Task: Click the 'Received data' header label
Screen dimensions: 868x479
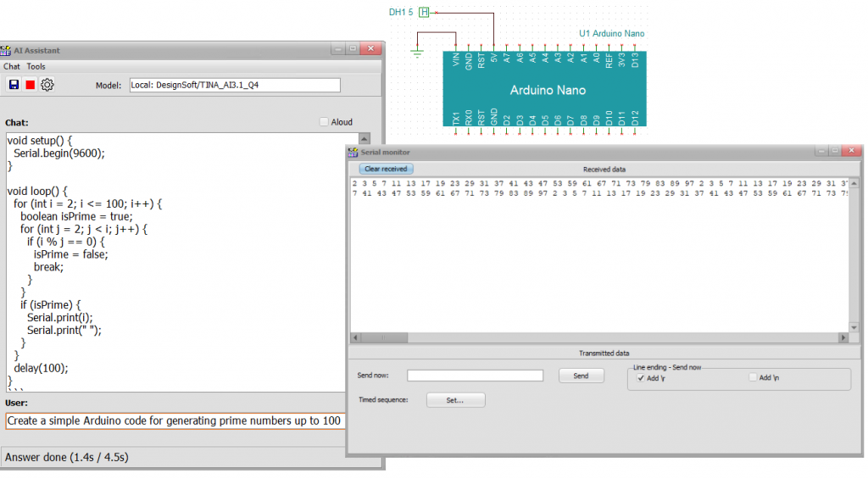Action: [x=604, y=170]
